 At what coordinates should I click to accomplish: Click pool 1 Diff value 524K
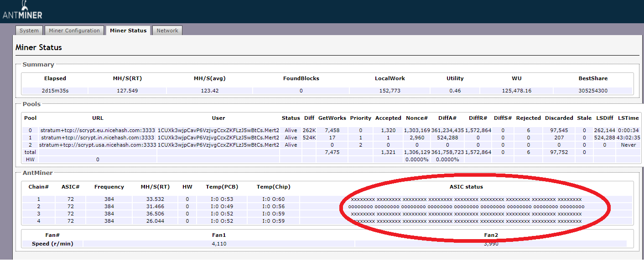(309, 138)
